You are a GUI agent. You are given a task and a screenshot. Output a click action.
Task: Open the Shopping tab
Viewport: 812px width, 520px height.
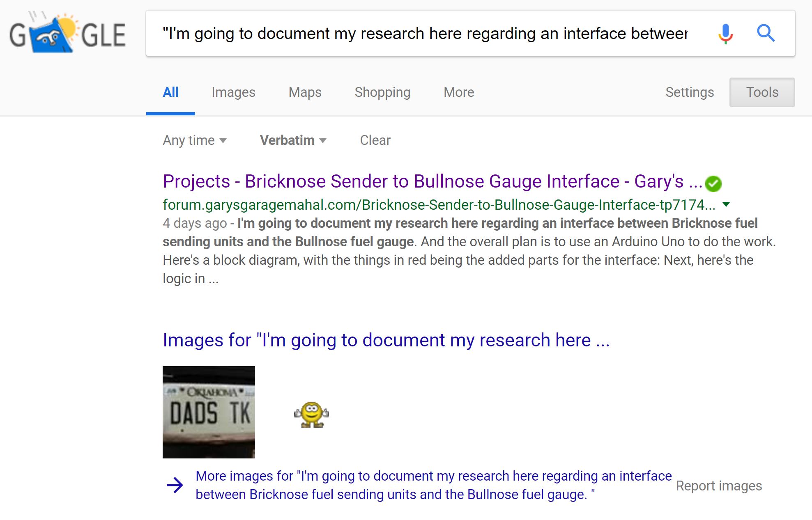click(382, 92)
